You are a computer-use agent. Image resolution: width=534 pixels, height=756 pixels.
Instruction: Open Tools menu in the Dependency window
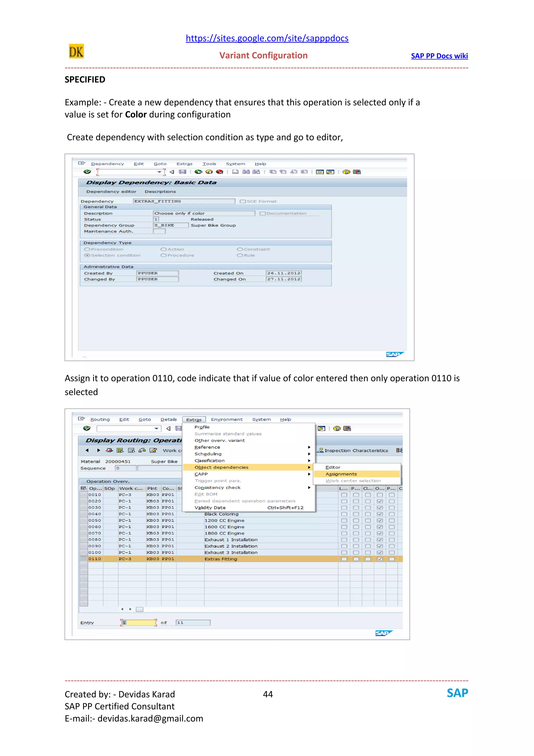point(209,164)
